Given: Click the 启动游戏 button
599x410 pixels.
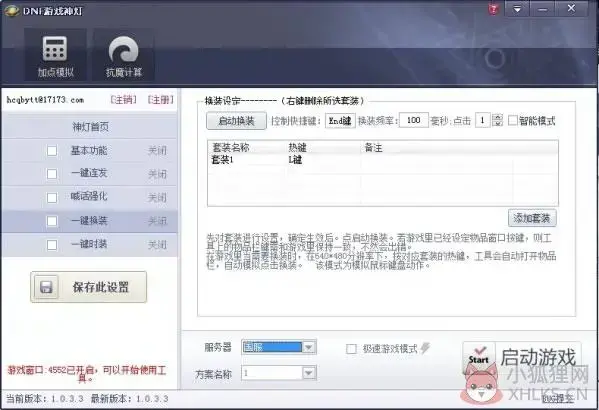Looking at the screenshot, I should pos(522,358).
